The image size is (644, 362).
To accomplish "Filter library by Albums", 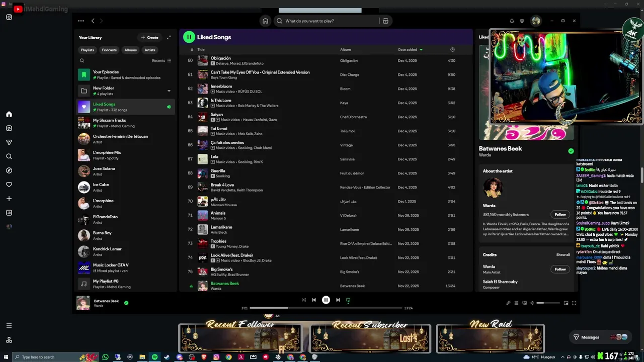I will click(131, 50).
